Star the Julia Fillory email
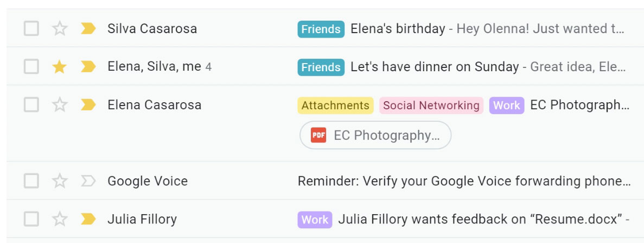 pyautogui.click(x=59, y=219)
